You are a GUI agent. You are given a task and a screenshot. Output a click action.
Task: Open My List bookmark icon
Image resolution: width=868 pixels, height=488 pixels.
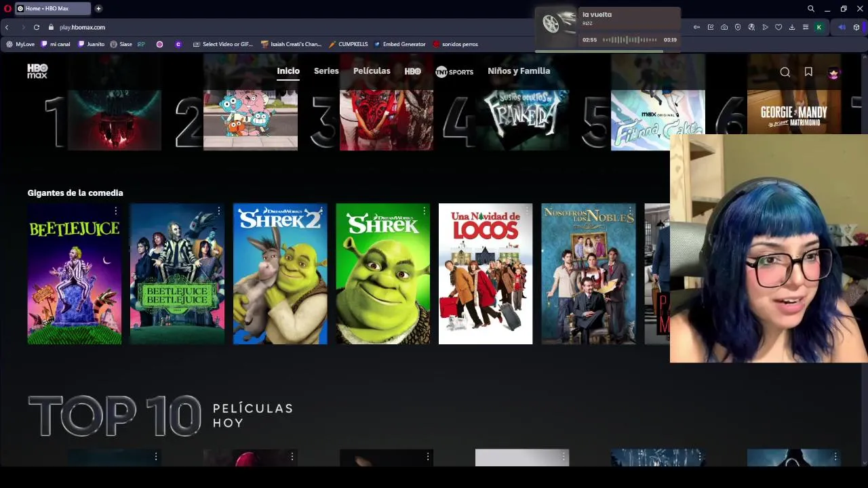808,72
